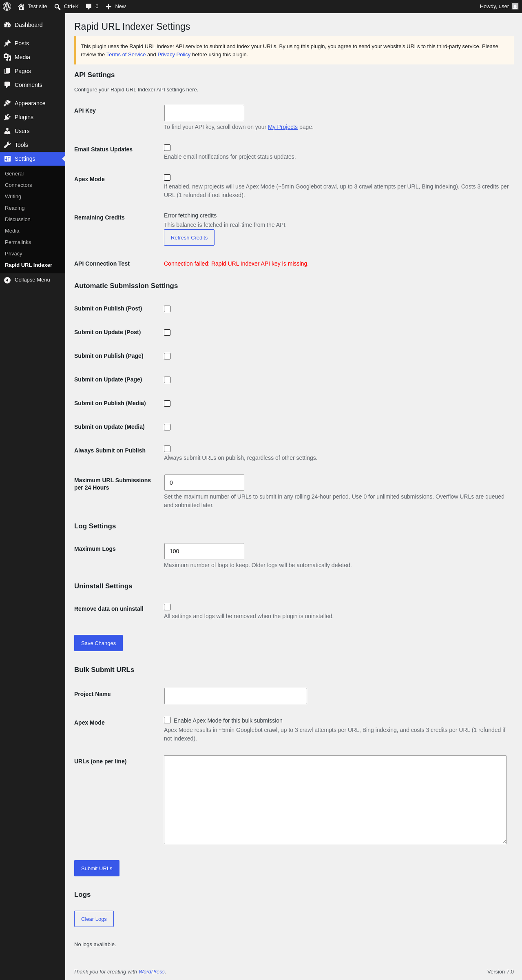
Task: Enable Always Submit on Publish checkbox
Action: (167, 449)
